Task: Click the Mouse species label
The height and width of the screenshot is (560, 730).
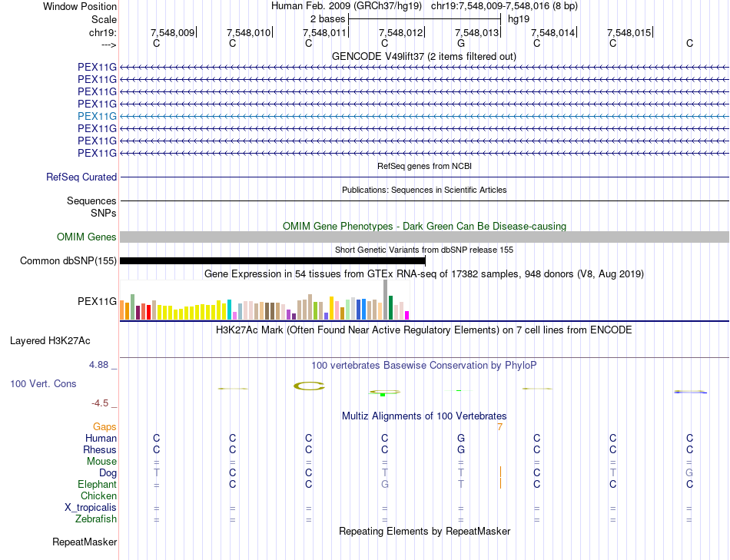Action: 101,462
